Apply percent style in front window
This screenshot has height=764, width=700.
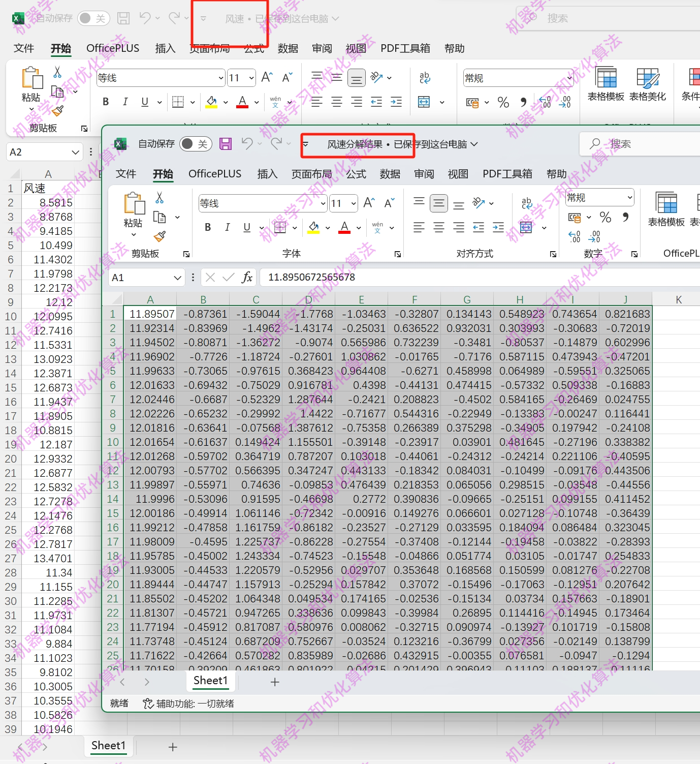[605, 217]
